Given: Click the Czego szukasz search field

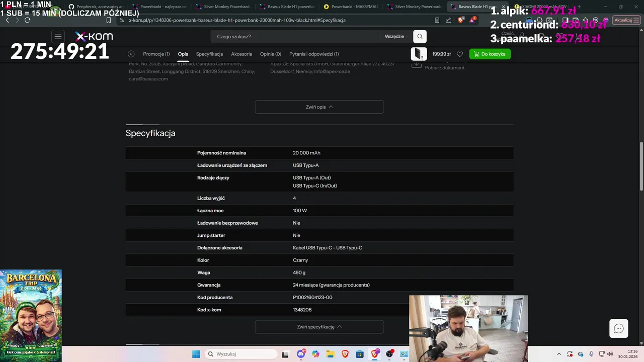Looking at the screenshot, I should 297,36.
